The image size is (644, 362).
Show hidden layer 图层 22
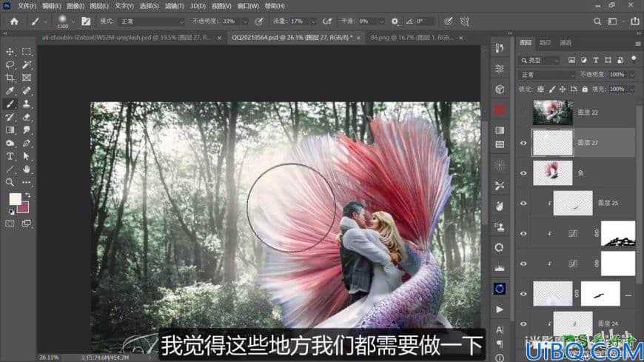523,113
